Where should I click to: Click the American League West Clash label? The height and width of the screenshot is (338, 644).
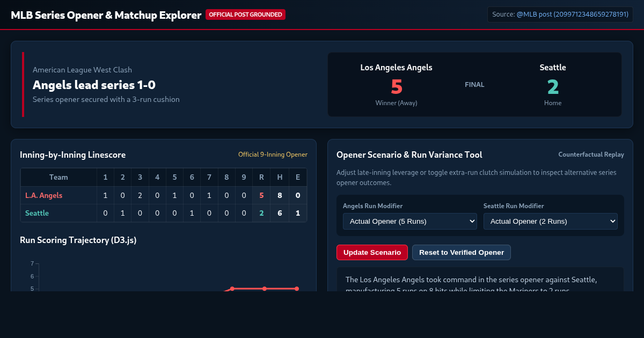82,70
